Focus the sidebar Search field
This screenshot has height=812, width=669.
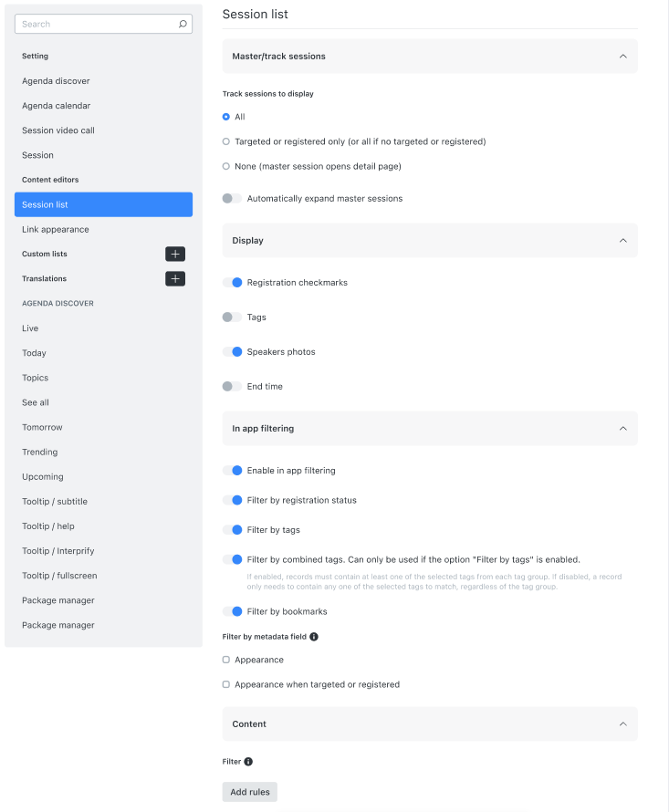point(104,24)
